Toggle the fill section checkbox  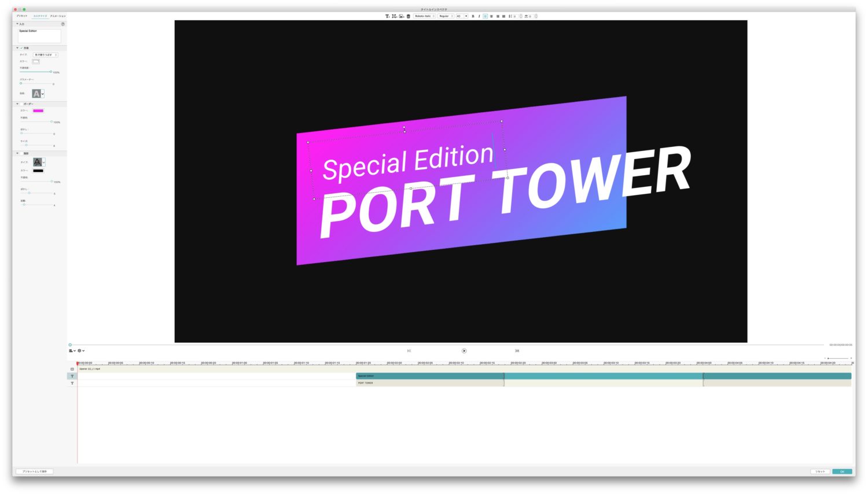[21, 47]
